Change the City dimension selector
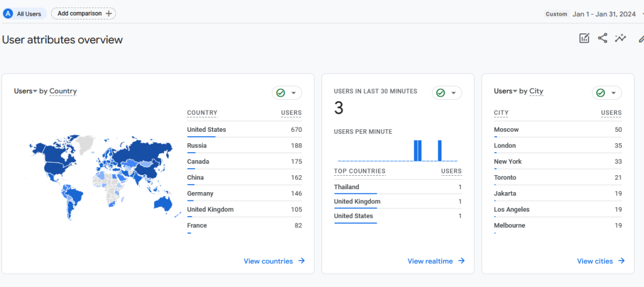The image size is (644, 287). (536, 92)
